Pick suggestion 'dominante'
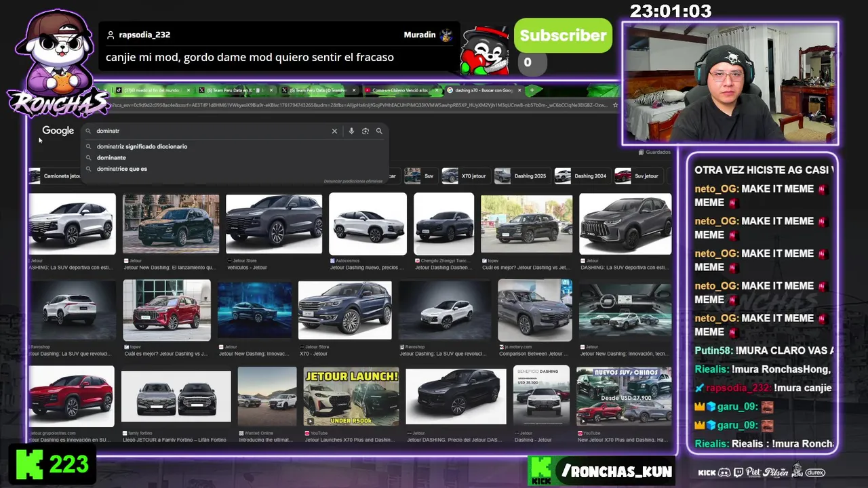Image resolution: width=868 pixels, height=488 pixels. pyautogui.click(x=111, y=157)
